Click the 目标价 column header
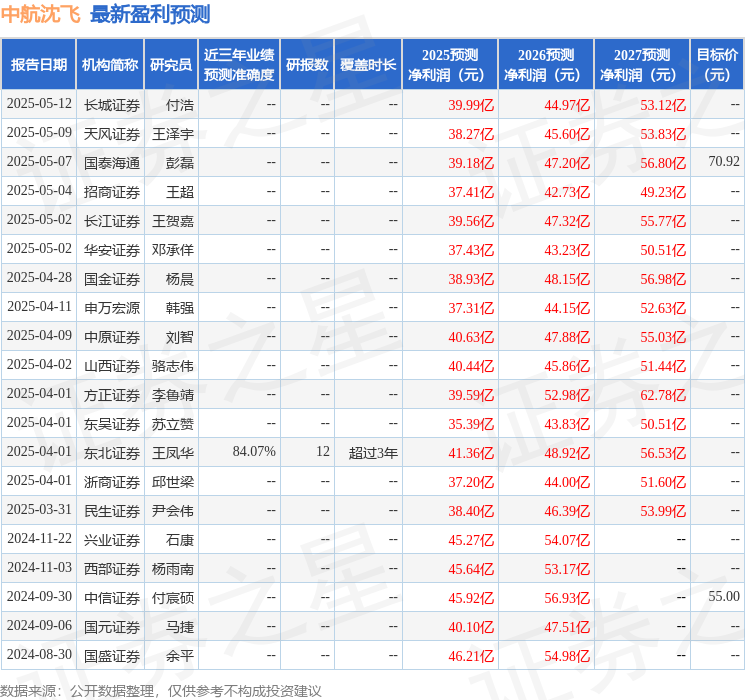745x700 pixels. coord(717,65)
